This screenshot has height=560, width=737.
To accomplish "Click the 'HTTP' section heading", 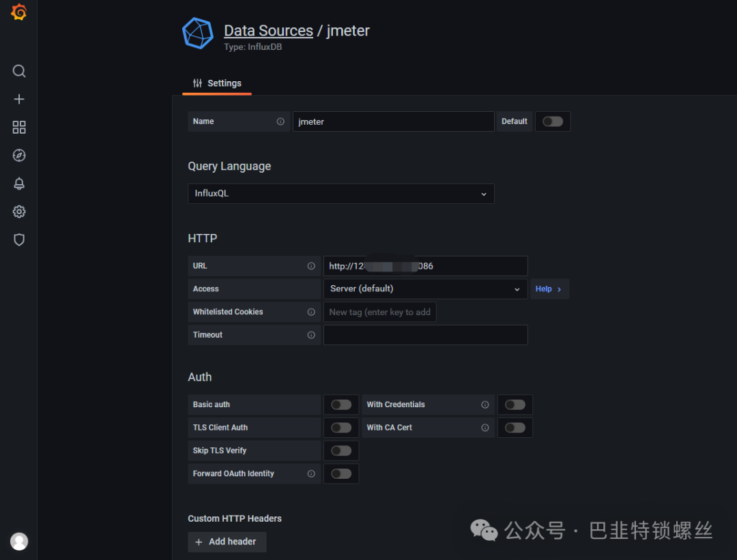I will [x=203, y=238].
